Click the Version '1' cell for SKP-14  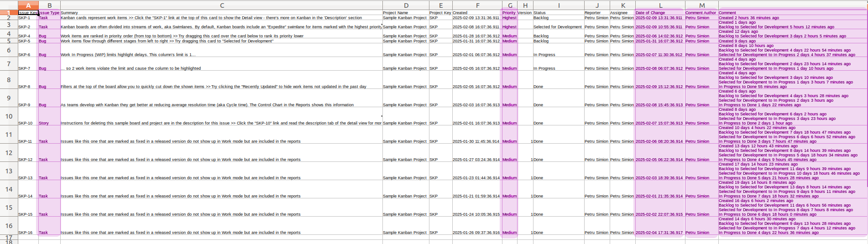[525, 189]
